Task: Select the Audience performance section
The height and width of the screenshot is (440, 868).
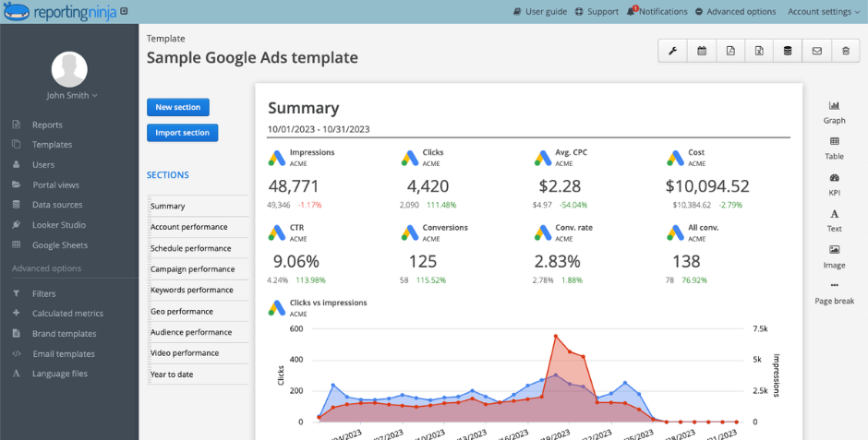Action: [199, 332]
